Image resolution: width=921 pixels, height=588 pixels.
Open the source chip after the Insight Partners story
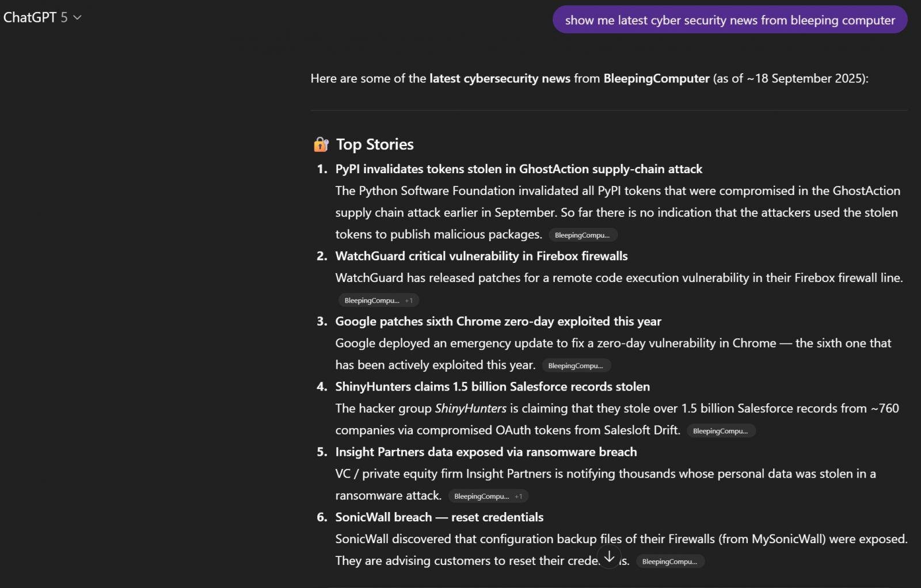pyautogui.click(x=481, y=497)
